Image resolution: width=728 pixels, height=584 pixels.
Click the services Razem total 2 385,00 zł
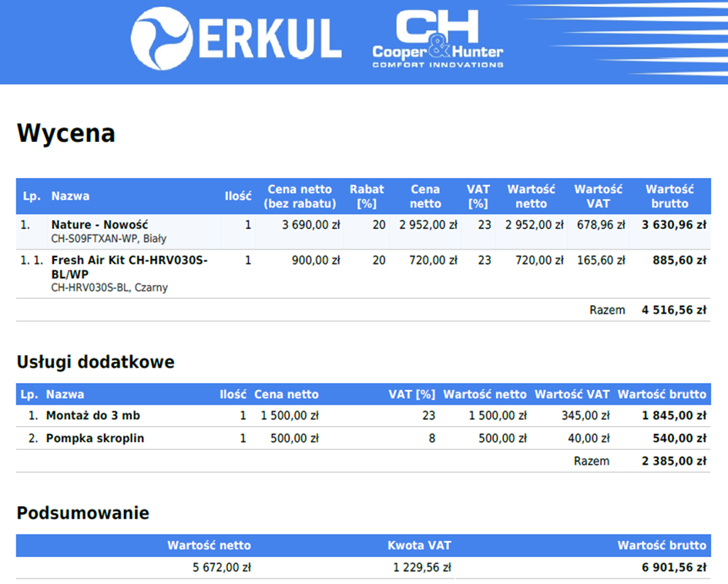click(673, 461)
